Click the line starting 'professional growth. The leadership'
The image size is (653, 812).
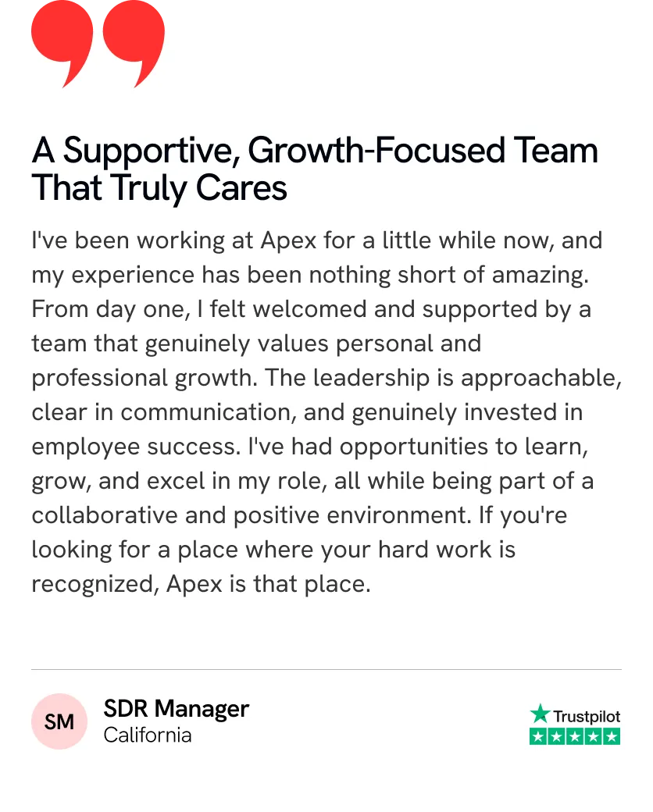click(x=326, y=379)
